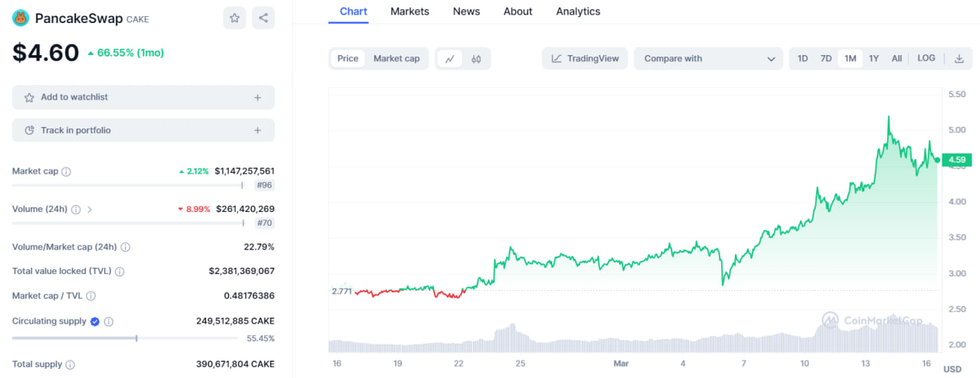The image size is (980, 378).
Task: Set chart range to All
Action: tap(897, 58)
